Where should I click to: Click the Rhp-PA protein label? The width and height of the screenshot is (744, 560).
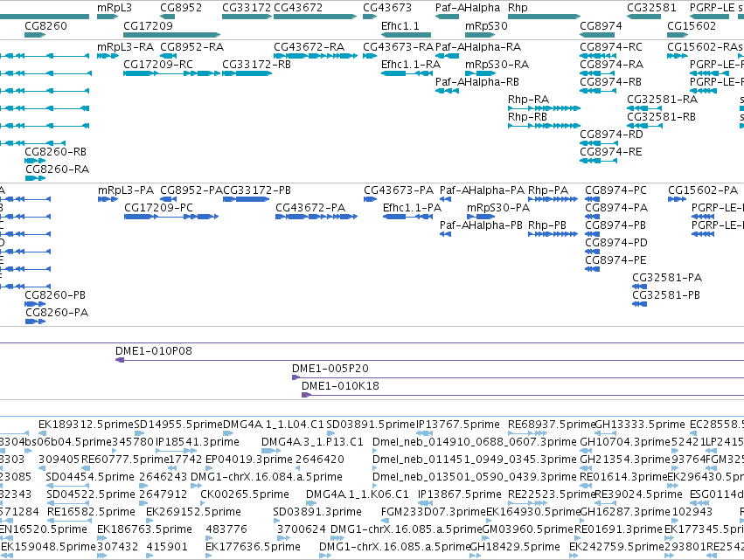(x=548, y=190)
